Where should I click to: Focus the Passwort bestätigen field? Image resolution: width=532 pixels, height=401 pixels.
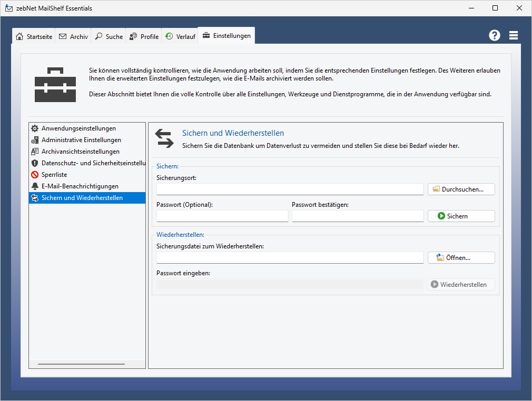(x=358, y=216)
